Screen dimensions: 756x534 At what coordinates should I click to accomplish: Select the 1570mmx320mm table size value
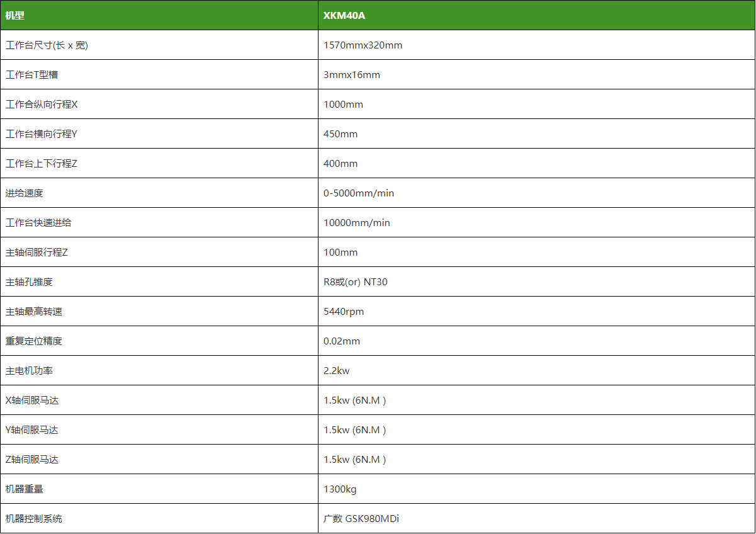click(363, 45)
